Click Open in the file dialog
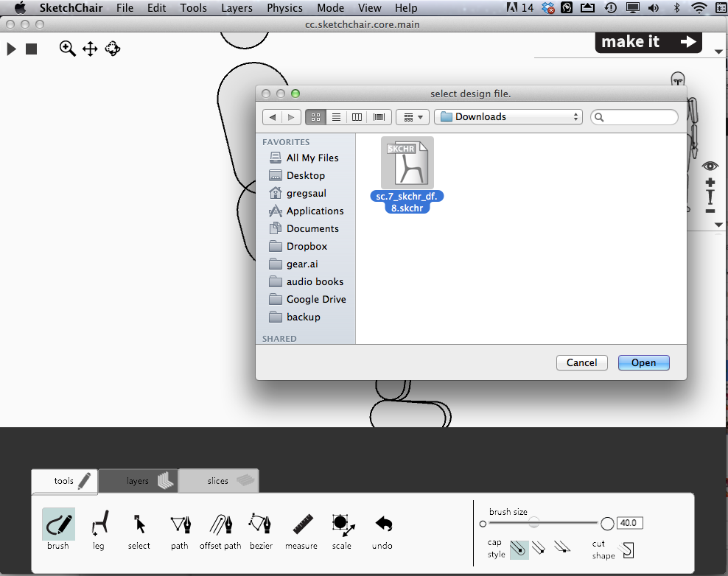The image size is (728, 576). tap(643, 362)
